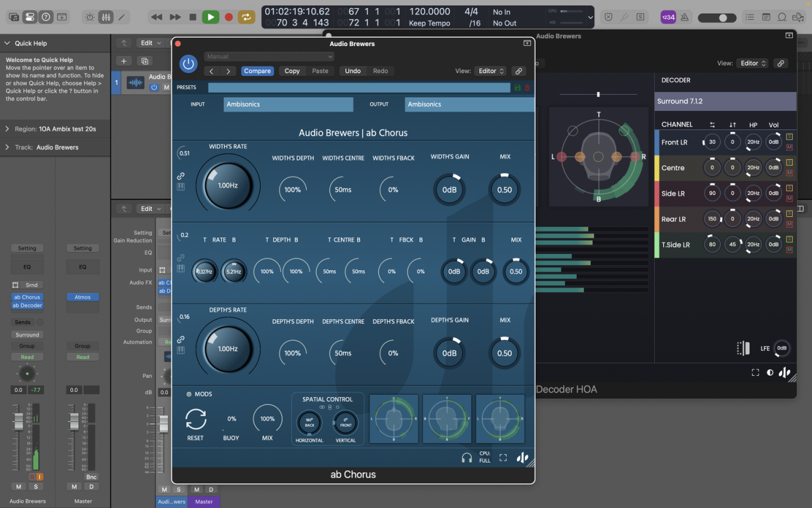Toggle the metronome click icon
Viewport: 812px width, 508px height.
pos(684,17)
